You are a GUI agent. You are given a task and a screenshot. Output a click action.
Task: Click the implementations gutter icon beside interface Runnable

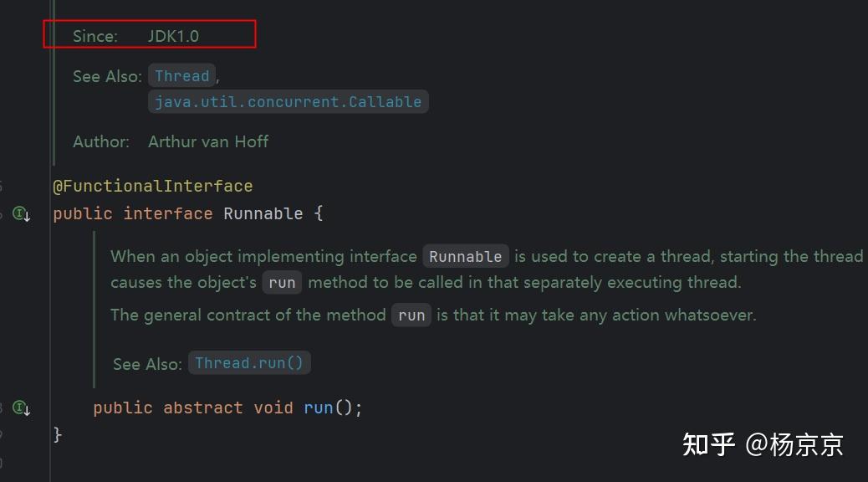click(21, 214)
